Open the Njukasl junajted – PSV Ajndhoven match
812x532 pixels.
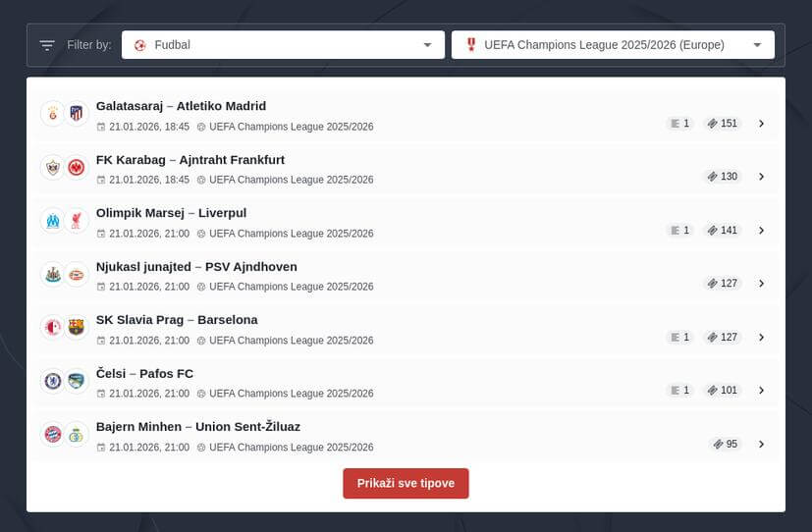pyautogui.click(x=196, y=267)
